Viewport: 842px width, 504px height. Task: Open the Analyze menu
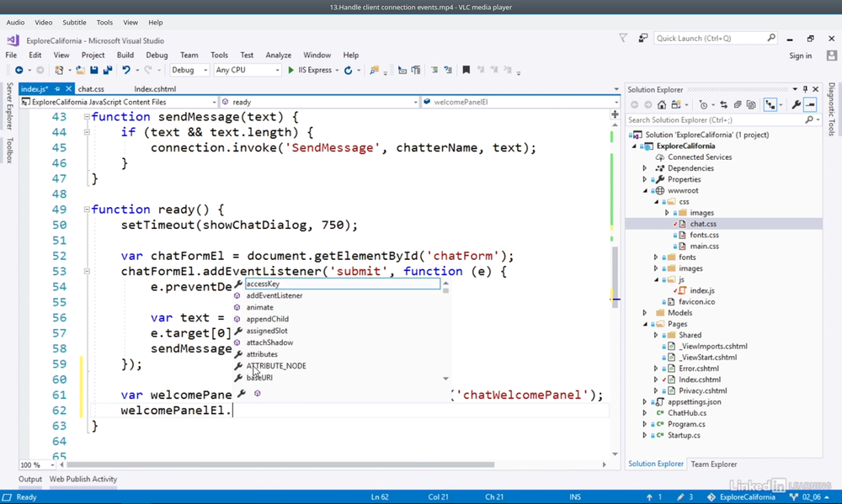pyautogui.click(x=278, y=56)
